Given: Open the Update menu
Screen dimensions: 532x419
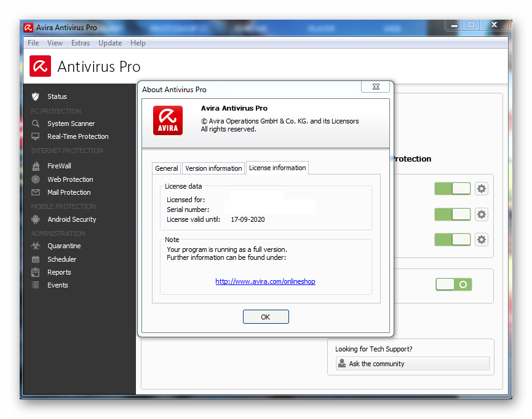Looking at the screenshot, I should click(x=110, y=43).
